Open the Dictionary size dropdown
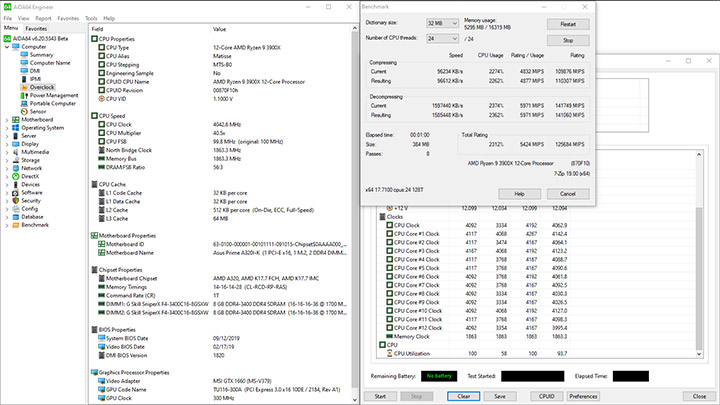Screen dimensions: 720x405 [442, 23]
